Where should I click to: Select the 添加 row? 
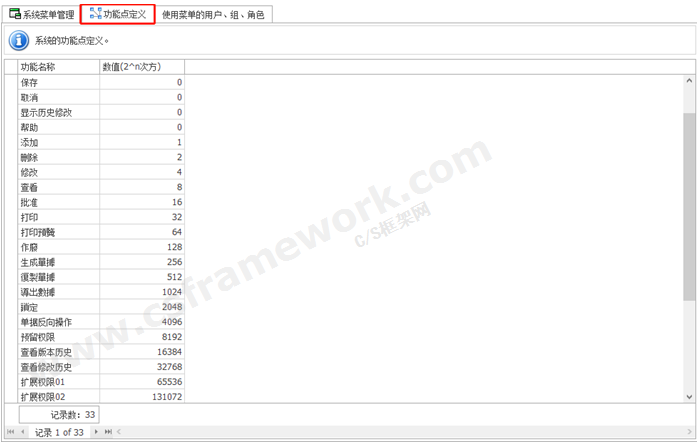[x=101, y=142]
